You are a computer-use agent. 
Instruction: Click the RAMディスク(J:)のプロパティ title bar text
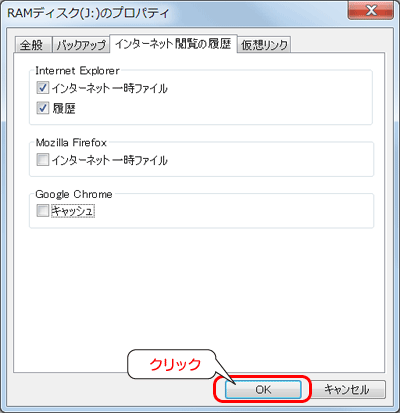(88, 13)
